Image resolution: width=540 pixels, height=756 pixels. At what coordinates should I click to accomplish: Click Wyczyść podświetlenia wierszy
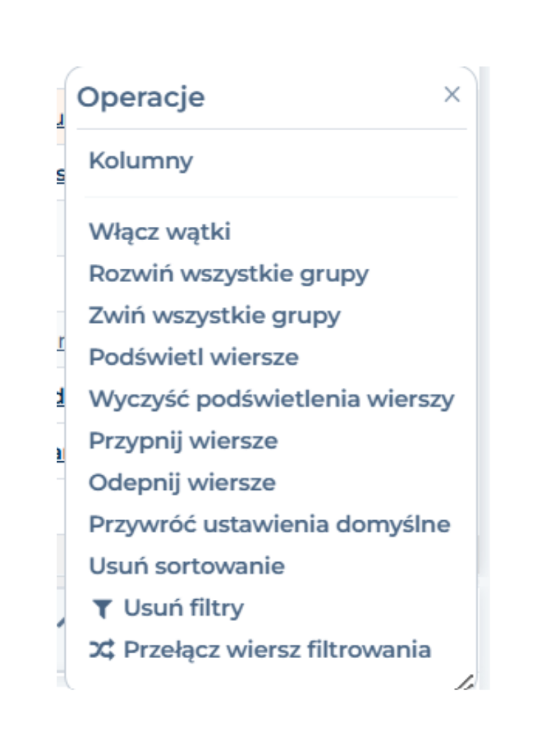point(272,399)
